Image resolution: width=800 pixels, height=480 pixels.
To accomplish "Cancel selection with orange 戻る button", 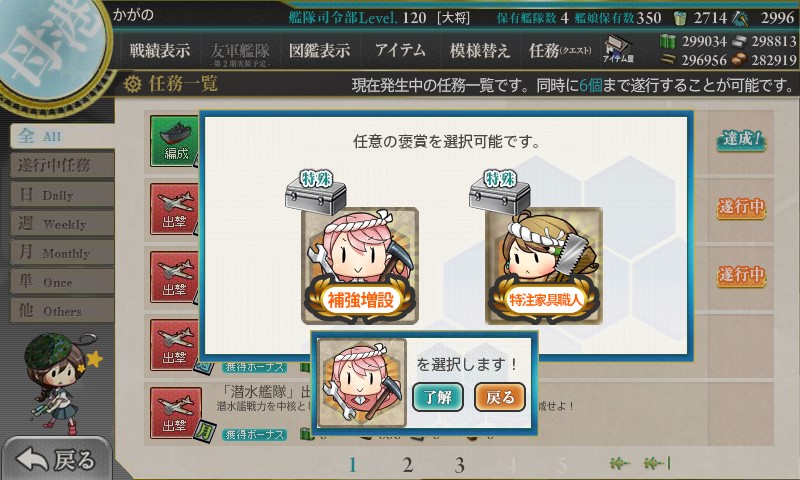I will point(500,397).
